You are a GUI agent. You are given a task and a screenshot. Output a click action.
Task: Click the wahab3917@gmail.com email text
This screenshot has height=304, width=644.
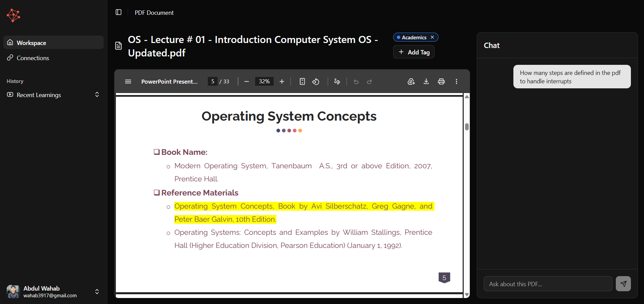point(50,296)
